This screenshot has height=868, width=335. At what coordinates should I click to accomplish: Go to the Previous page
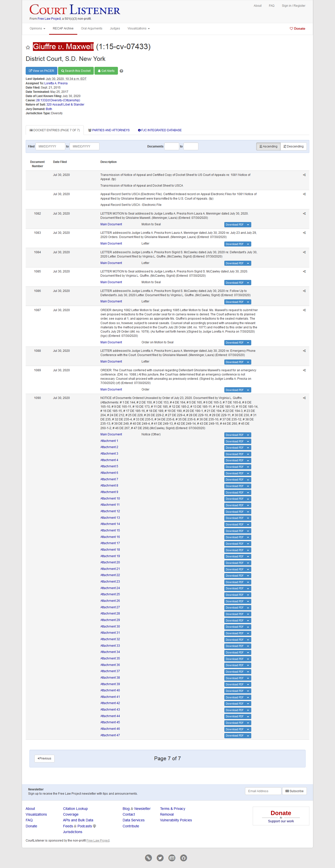(x=44, y=758)
